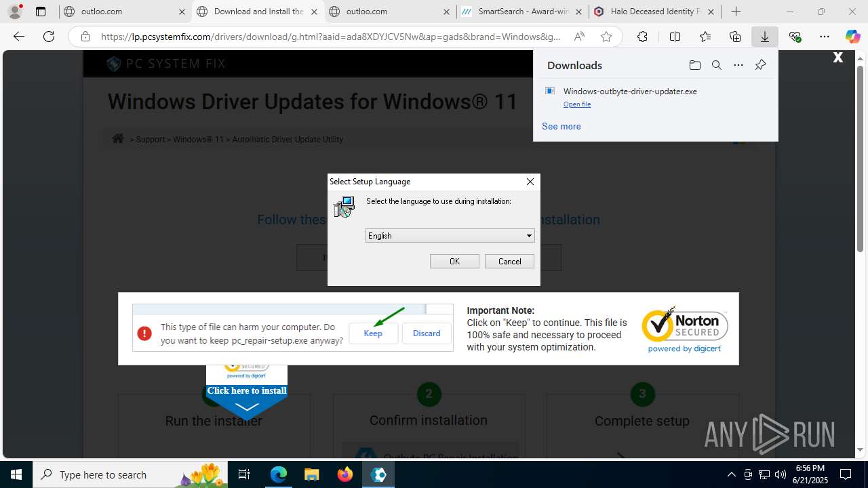868x488 pixels.
Task: Go back with the browser back arrow
Action: pos(19,37)
